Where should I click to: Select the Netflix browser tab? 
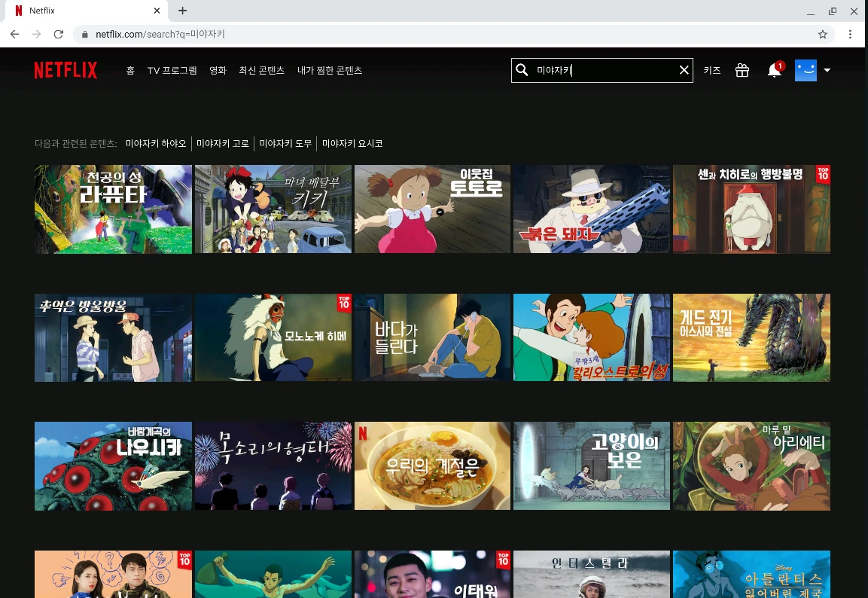point(86,11)
